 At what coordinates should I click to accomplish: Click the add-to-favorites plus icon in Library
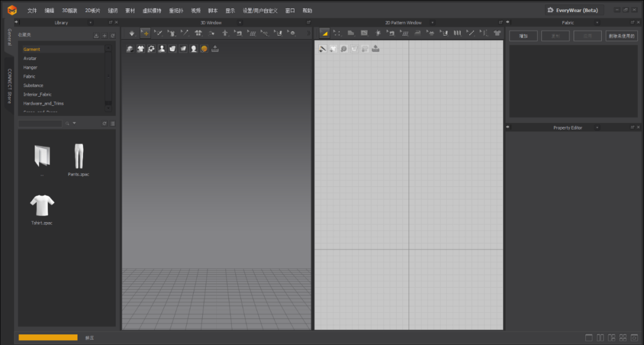(x=104, y=36)
